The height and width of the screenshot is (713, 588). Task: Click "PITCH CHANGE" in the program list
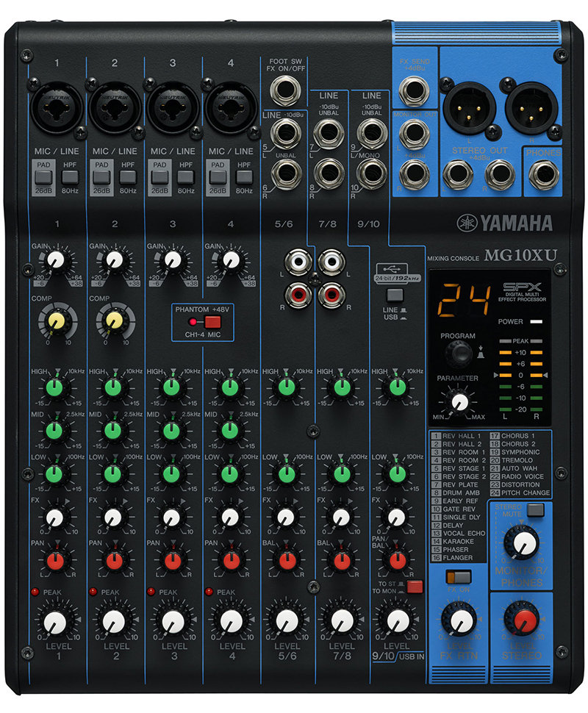click(x=526, y=492)
